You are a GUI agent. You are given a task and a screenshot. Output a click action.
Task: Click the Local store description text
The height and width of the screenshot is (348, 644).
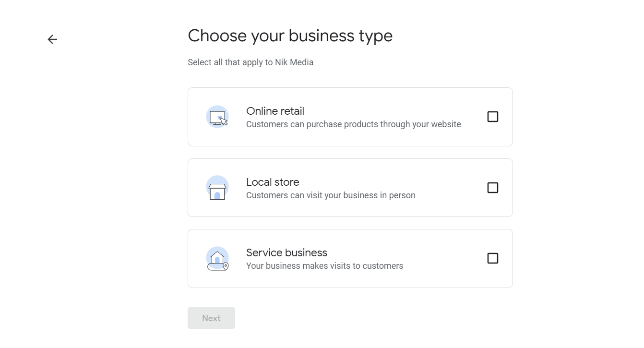point(331,195)
